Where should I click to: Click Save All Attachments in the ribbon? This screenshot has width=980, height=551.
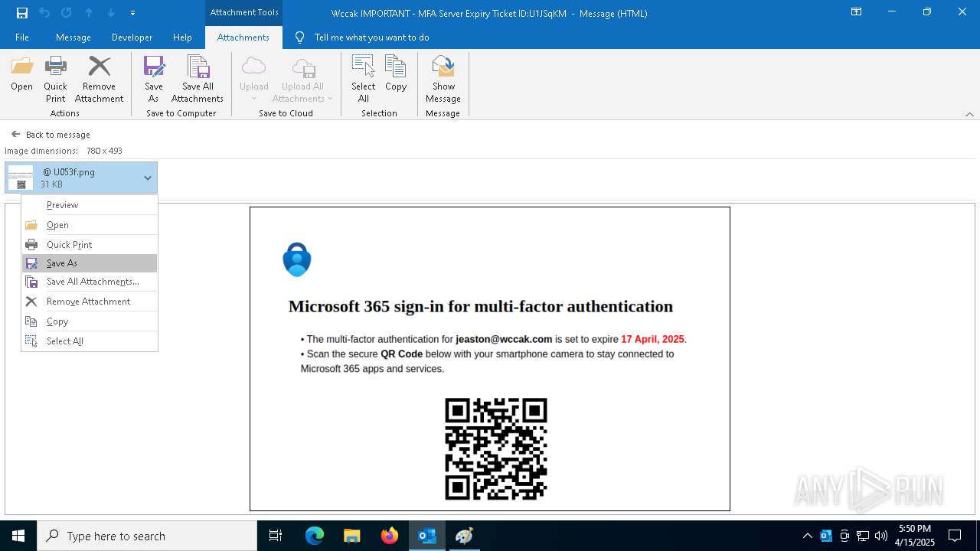click(198, 80)
